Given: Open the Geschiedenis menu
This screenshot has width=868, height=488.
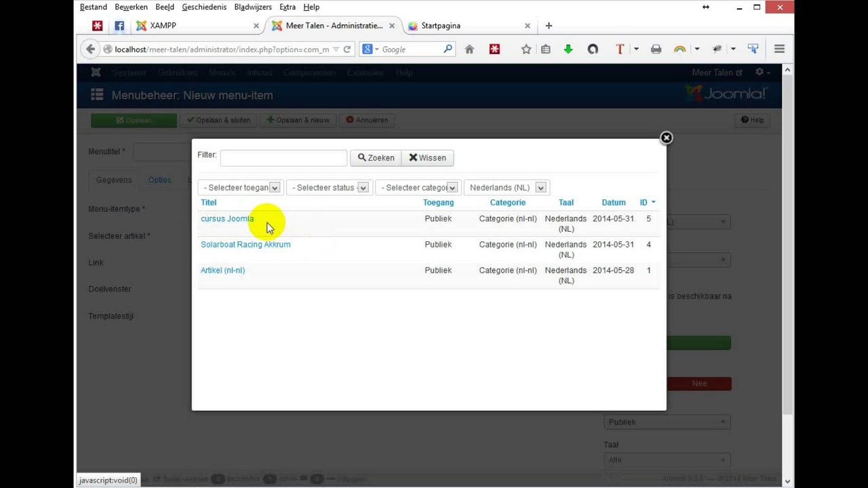Looking at the screenshot, I should pos(204,7).
